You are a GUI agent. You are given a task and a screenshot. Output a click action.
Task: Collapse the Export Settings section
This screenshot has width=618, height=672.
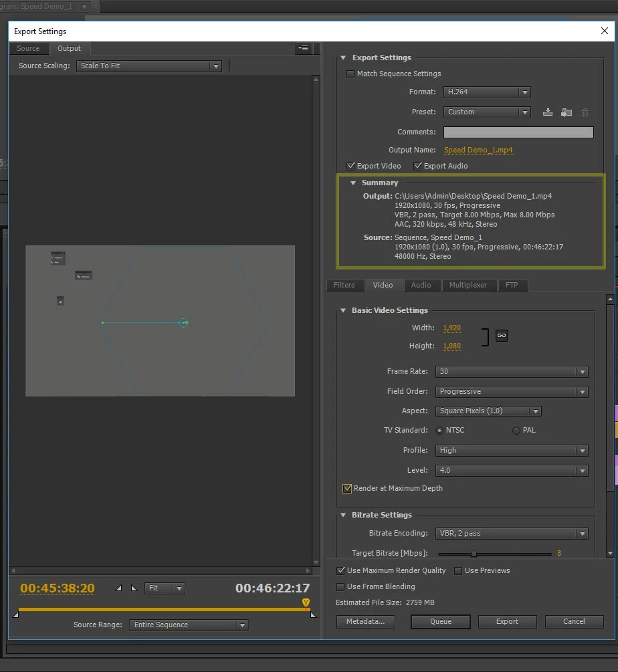tap(343, 58)
